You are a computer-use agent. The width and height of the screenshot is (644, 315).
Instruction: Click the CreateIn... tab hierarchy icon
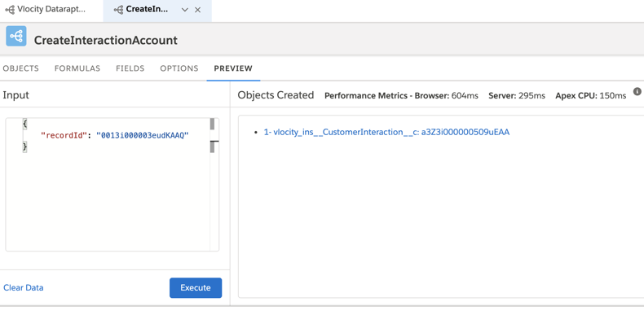pyautogui.click(x=118, y=10)
